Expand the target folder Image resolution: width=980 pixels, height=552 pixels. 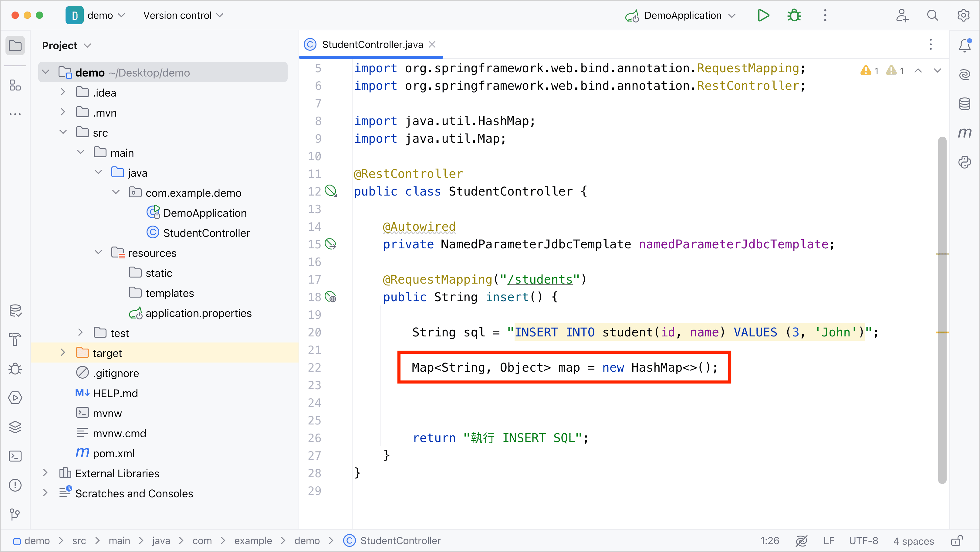point(63,353)
